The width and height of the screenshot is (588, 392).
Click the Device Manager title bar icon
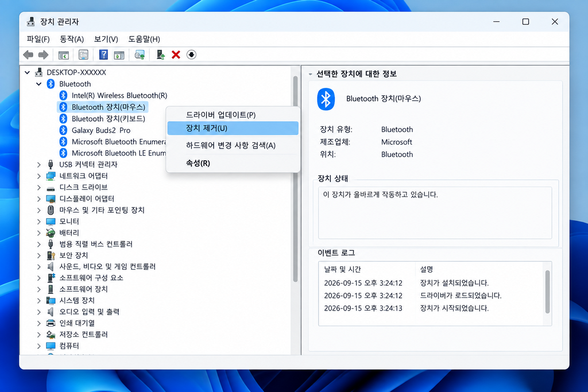pos(31,22)
